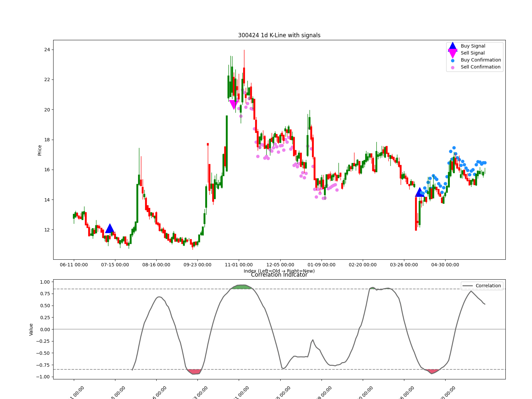Click the '11-01 00:00' date tick label
The image size is (532, 399).
(x=239, y=265)
